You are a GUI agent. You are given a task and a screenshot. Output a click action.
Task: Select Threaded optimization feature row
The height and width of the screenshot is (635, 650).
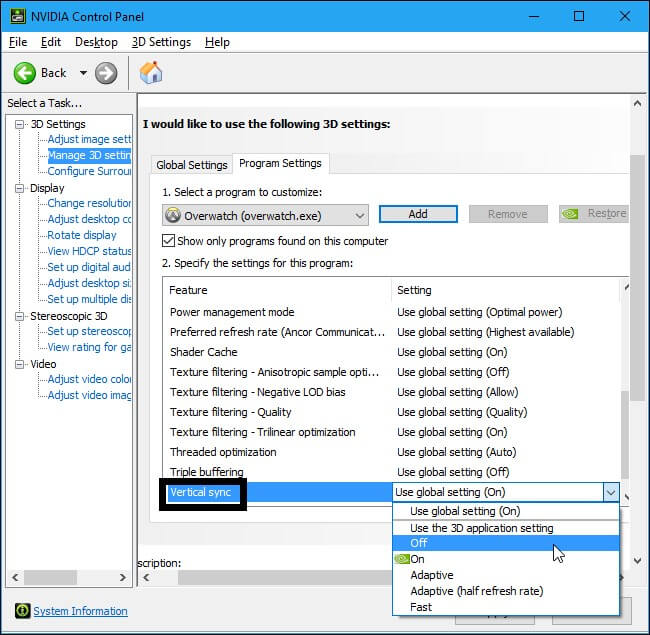(x=392, y=452)
